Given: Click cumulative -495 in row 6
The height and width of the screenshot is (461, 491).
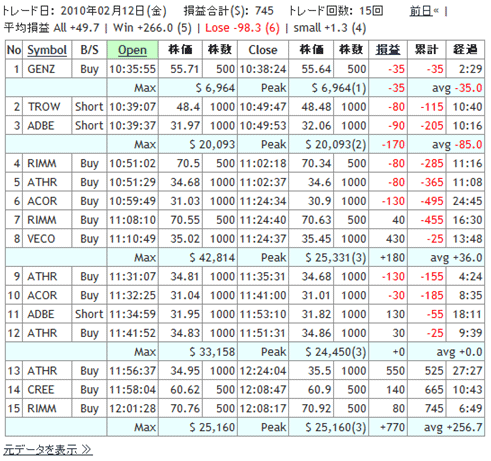Looking at the screenshot, I should (432, 201).
